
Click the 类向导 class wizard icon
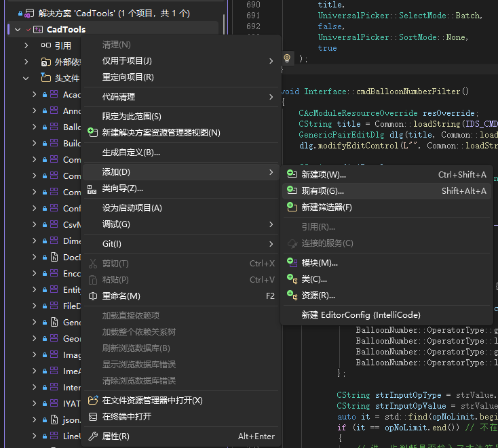(92, 189)
